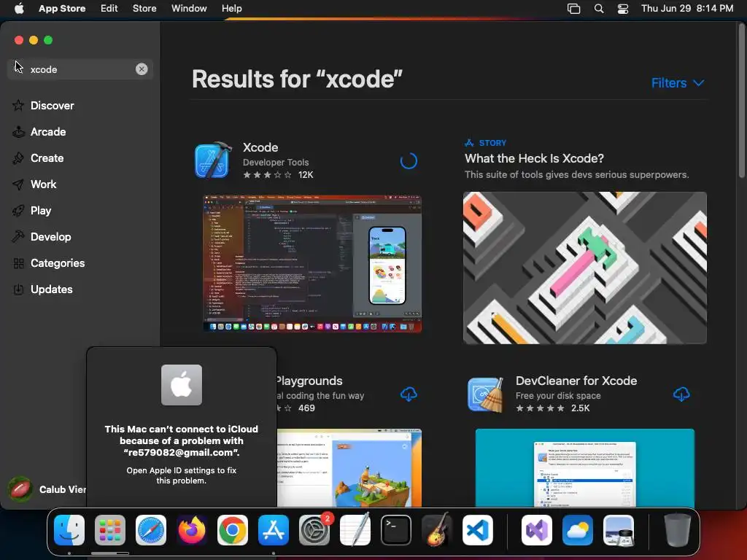The image size is (747, 560).
Task: Open Google Chrome from the dock
Action: pyautogui.click(x=233, y=530)
